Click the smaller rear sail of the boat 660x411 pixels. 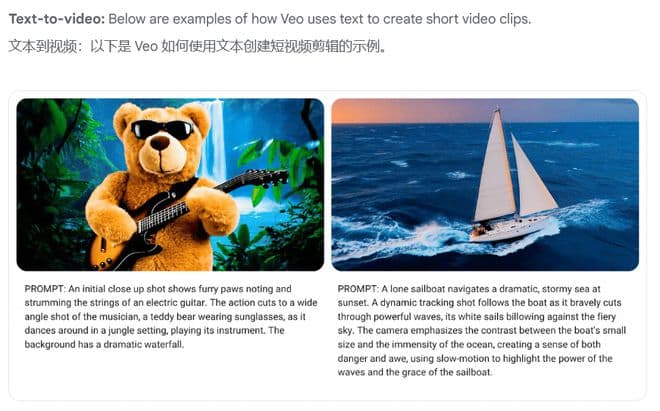click(x=532, y=179)
